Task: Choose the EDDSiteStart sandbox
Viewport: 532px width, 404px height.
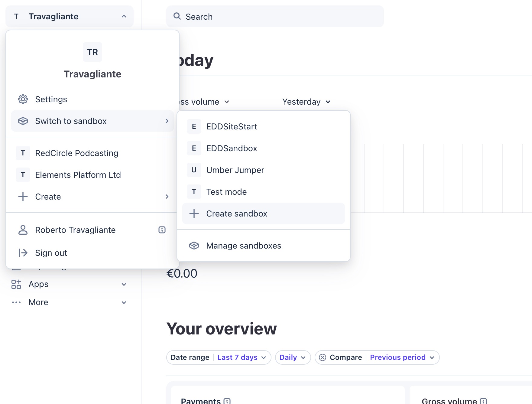Action: point(264,126)
